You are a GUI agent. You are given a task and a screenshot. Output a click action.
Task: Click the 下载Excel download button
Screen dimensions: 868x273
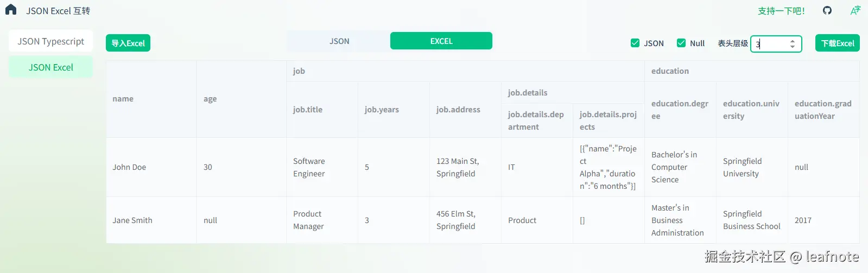837,43
